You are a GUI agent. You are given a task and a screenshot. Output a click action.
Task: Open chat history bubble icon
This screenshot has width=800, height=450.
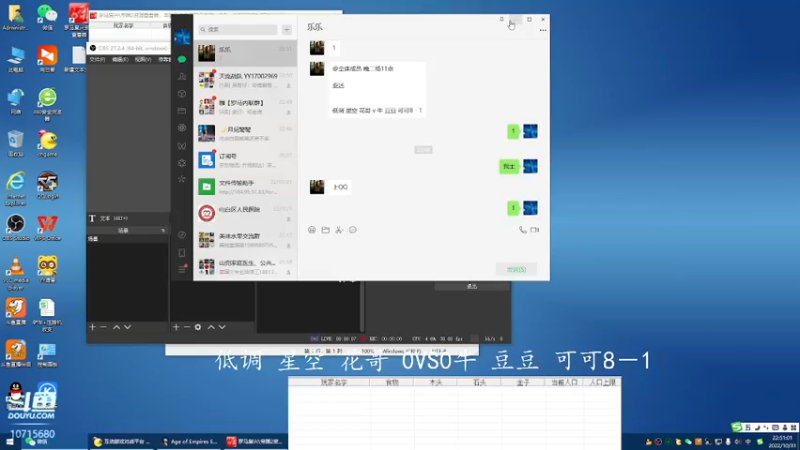[353, 230]
